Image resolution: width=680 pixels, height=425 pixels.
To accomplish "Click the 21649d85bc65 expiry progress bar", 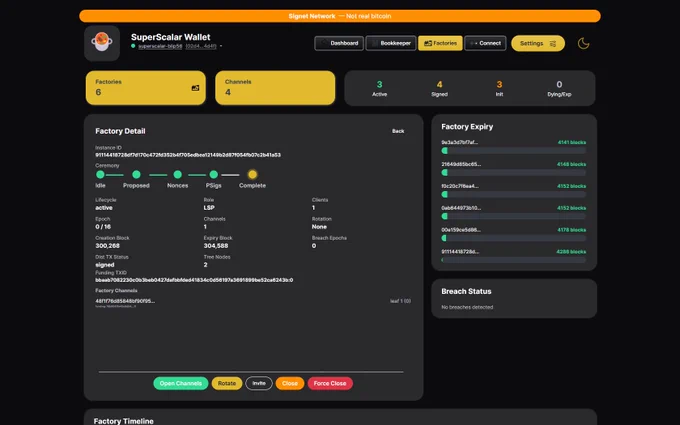I will [513, 172].
